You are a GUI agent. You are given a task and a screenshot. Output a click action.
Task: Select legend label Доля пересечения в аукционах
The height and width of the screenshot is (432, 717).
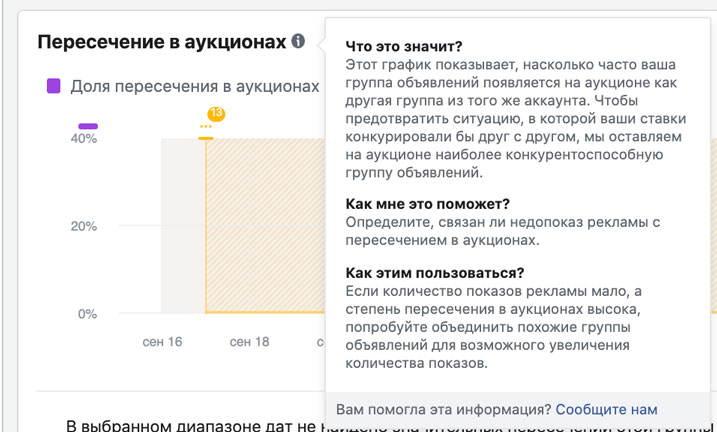pyautogui.click(x=195, y=87)
